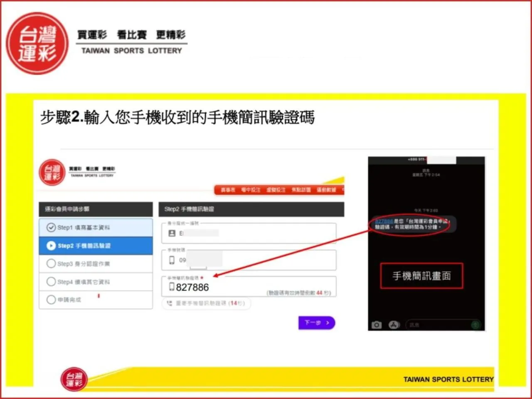
Task: Click the 下一步 next button
Action: (317, 323)
